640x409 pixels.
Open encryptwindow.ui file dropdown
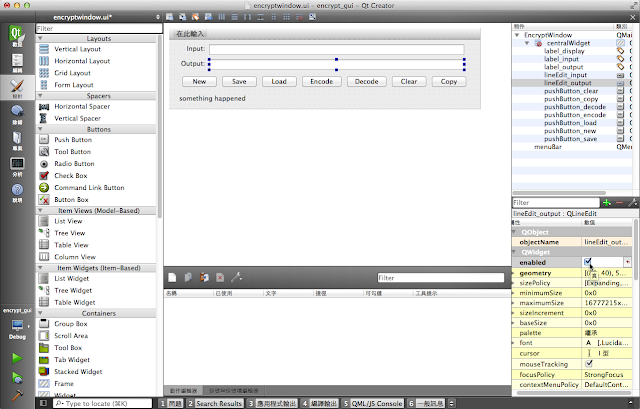pyautogui.click(x=158, y=17)
